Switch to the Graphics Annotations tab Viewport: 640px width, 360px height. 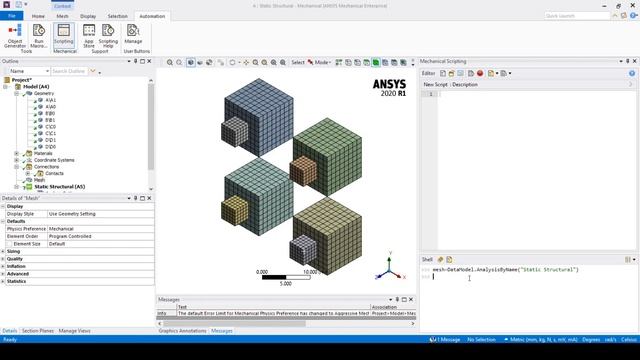(182, 331)
